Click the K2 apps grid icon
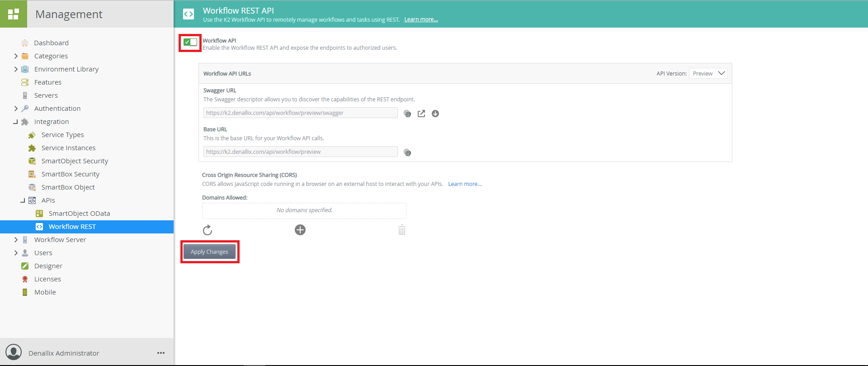The width and height of the screenshot is (868, 366). coord(14,14)
